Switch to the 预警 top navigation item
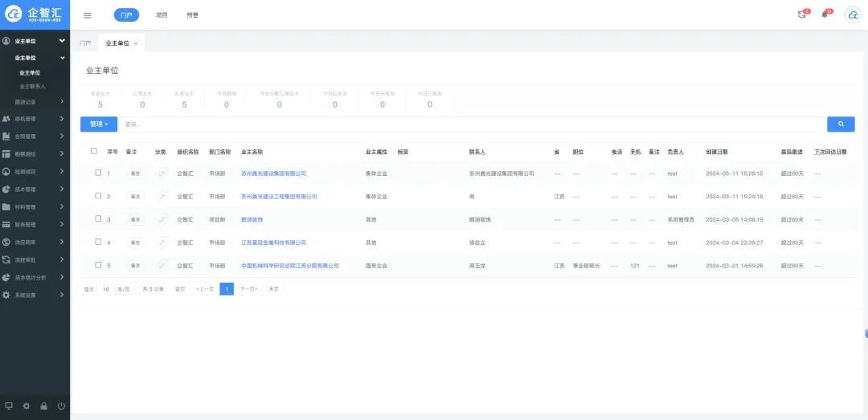This screenshot has height=420, width=868. point(193,15)
